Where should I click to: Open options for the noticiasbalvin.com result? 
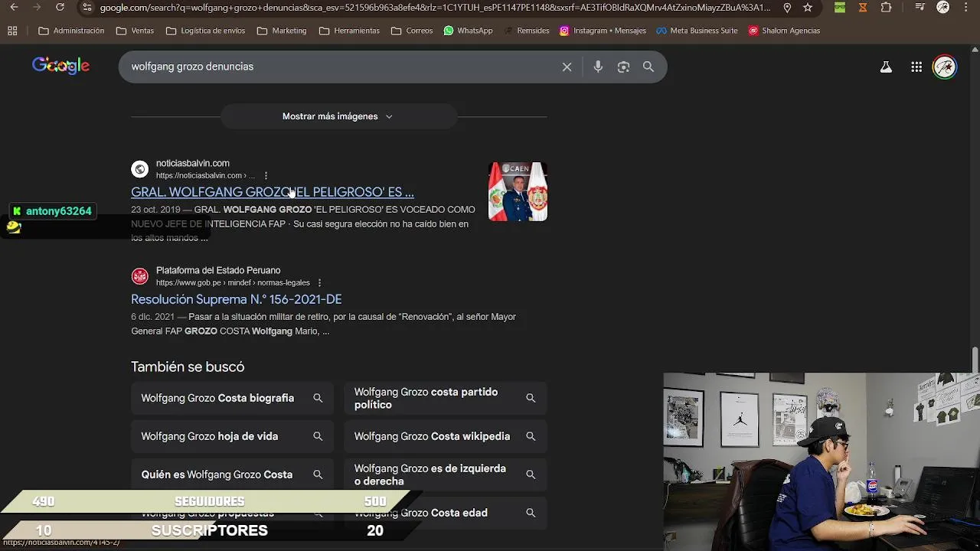[x=266, y=175]
